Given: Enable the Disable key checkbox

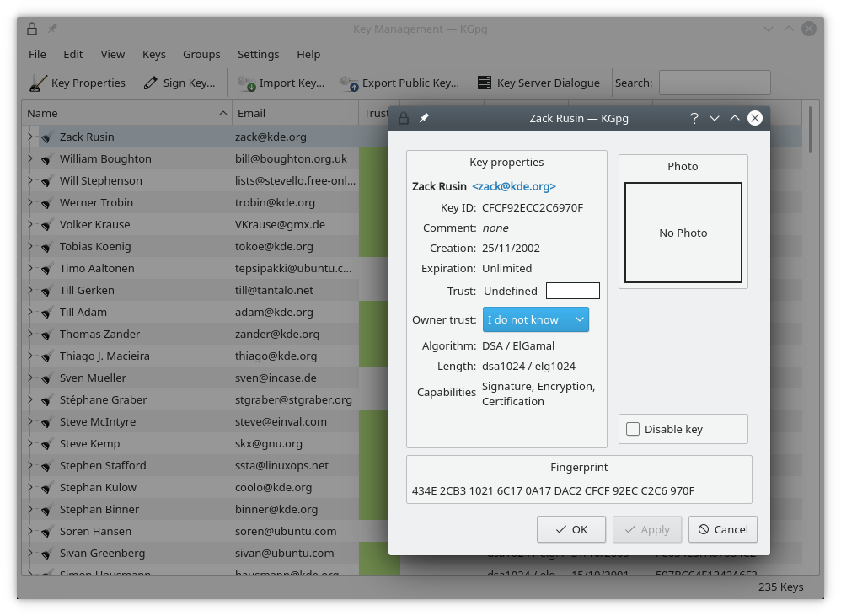Looking at the screenshot, I should point(634,430).
